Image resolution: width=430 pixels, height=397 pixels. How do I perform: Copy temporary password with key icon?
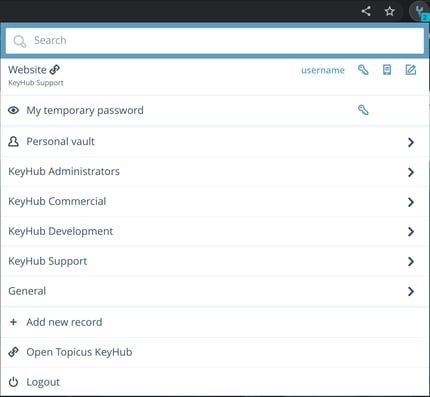[x=363, y=110]
